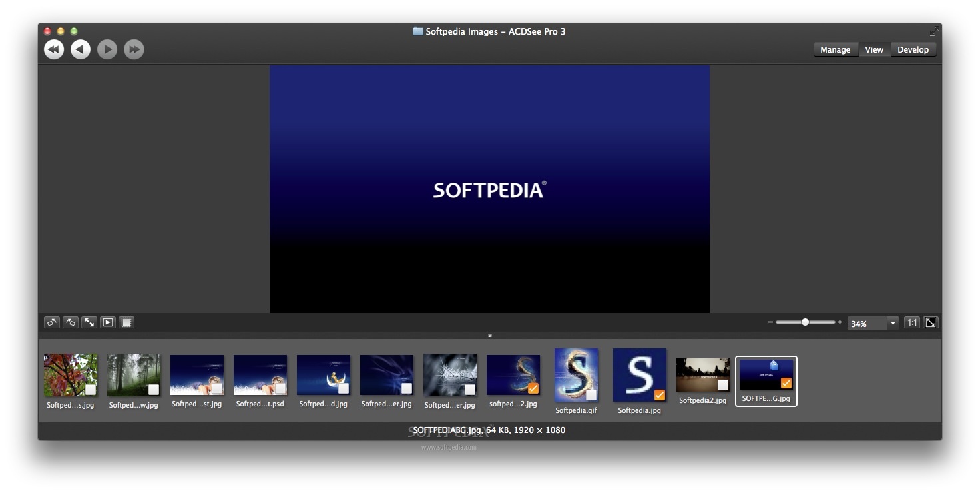The image size is (980, 493).
Task: Check the box on Softped...t.psd thumbnail
Action: tap(280, 388)
